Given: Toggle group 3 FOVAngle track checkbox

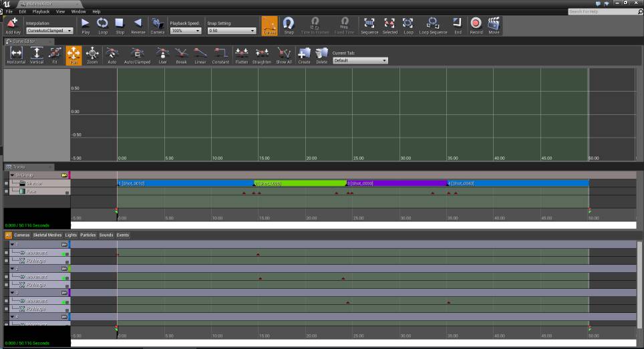Looking at the screenshot, I should (6, 309).
